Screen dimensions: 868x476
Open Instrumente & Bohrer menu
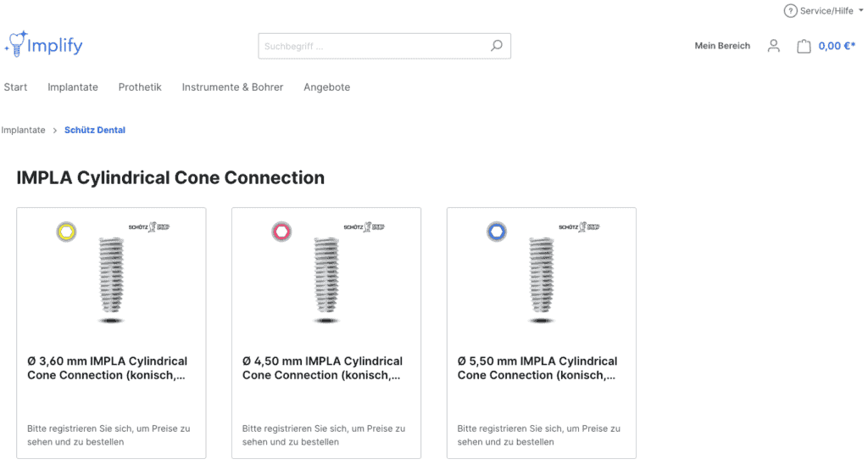point(232,87)
